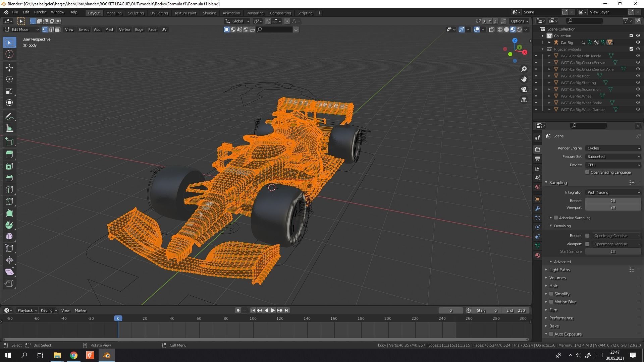Switch to the UV Editing workspace tab
This screenshot has width=644, height=362.
(159, 13)
